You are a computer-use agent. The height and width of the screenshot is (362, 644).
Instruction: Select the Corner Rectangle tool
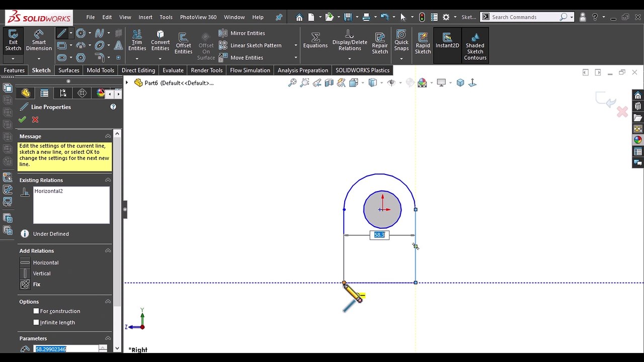click(61, 45)
